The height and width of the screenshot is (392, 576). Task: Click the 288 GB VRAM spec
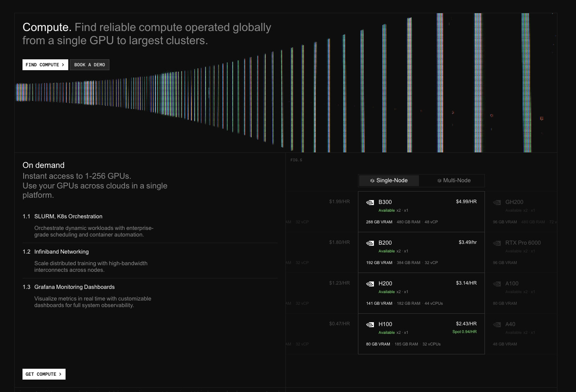tap(379, 222)
